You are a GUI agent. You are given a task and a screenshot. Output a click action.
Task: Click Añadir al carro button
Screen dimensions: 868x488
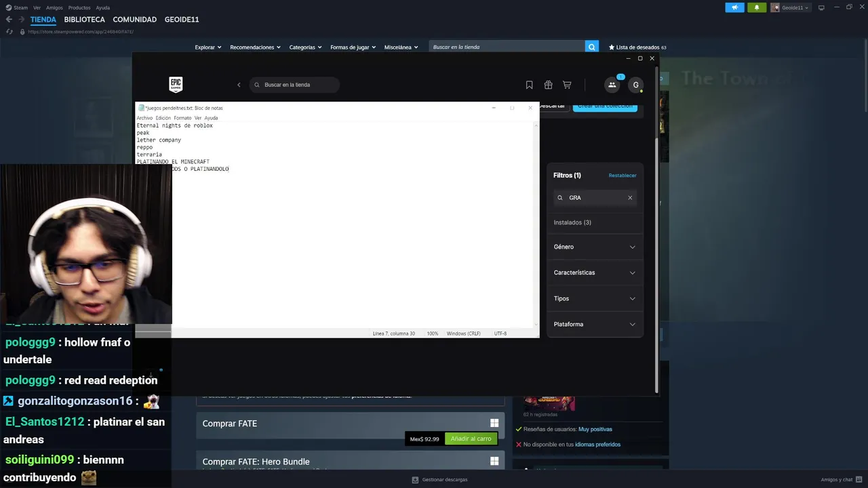click(471, 439)
